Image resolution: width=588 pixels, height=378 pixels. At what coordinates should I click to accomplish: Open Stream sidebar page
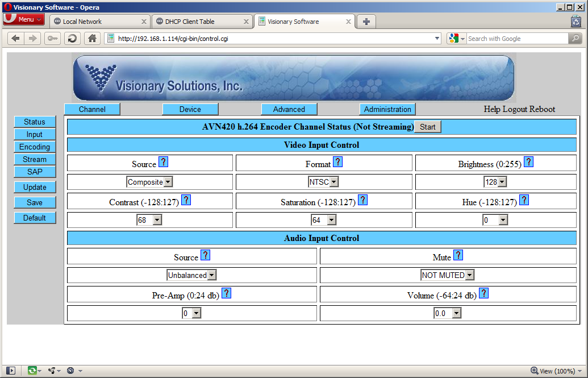(35, 159)
